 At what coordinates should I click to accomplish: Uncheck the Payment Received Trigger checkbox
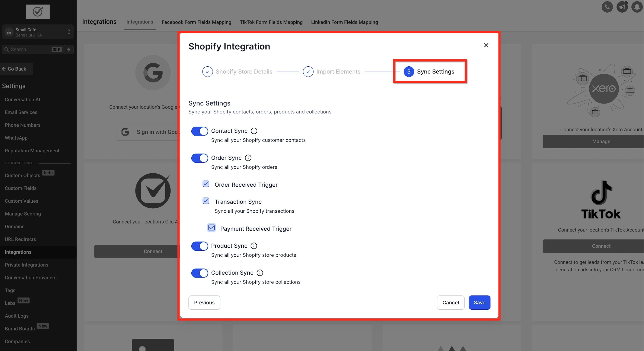point(211,228)
